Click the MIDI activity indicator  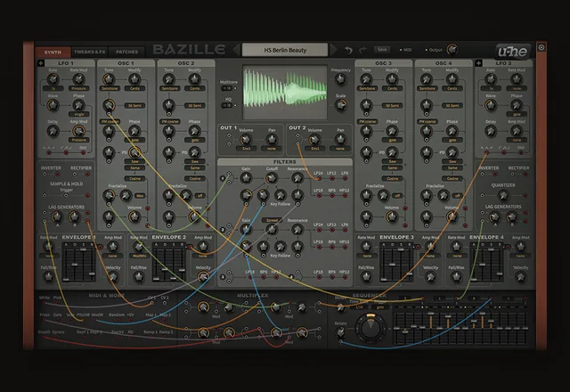tap(406, 50)
